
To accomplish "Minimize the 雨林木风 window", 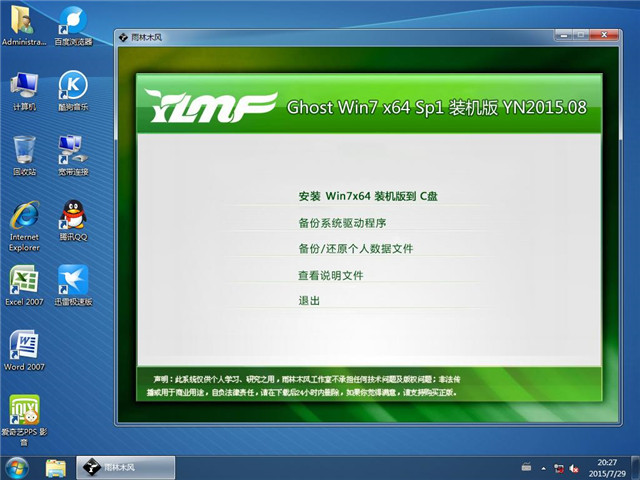I will (x=564, y=36).
